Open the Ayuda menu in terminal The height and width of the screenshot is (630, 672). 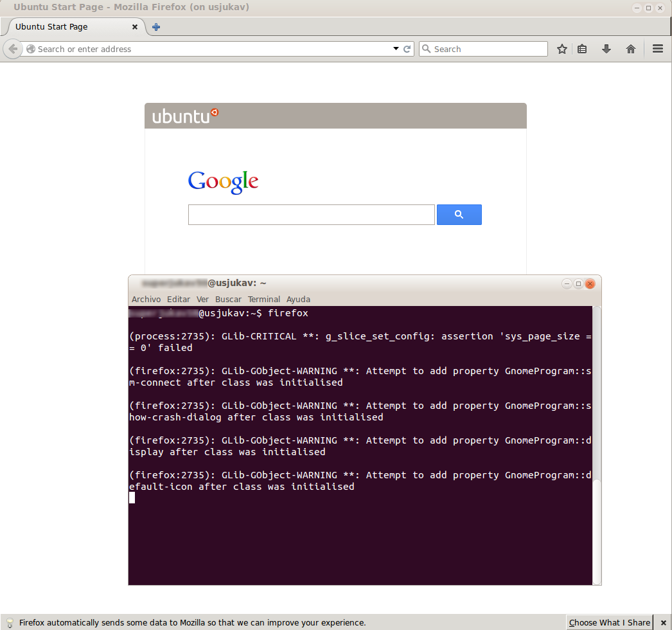click(298, 299)
